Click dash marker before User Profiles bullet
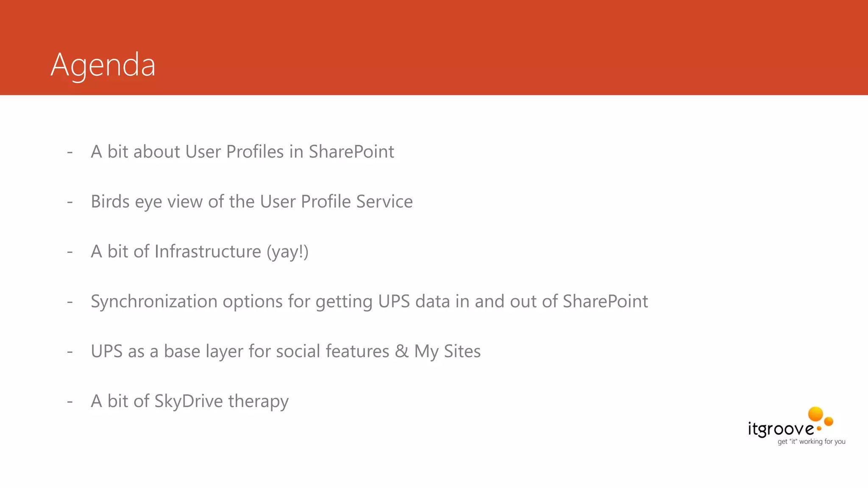 [70, 152]
